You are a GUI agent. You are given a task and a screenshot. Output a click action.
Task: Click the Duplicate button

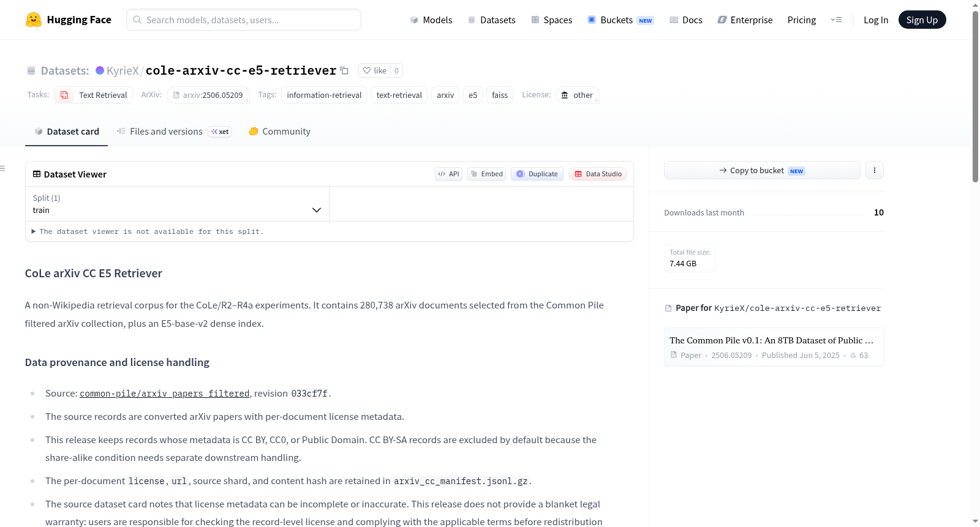point(537,174)
